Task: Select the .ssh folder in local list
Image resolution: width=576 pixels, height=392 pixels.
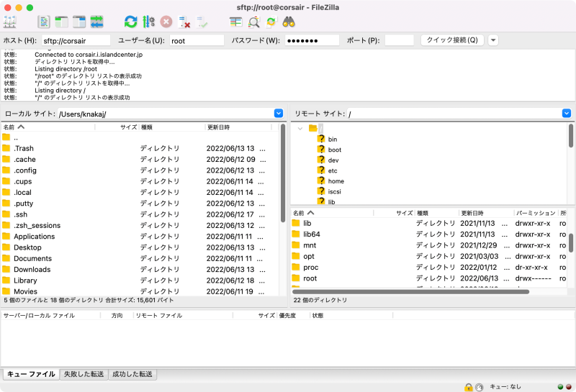Action: pyautogui.click(x=140, y=214)
